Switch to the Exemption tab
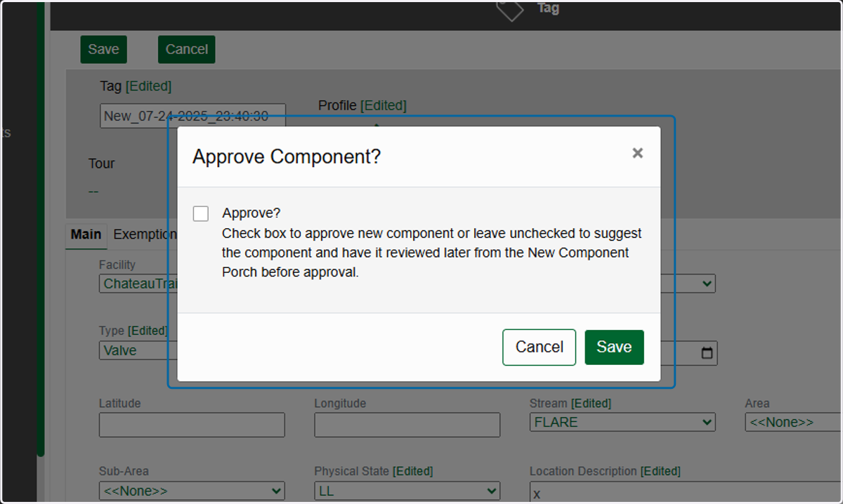This screenshot has height=504, width=843. click(x=145, y=234)
